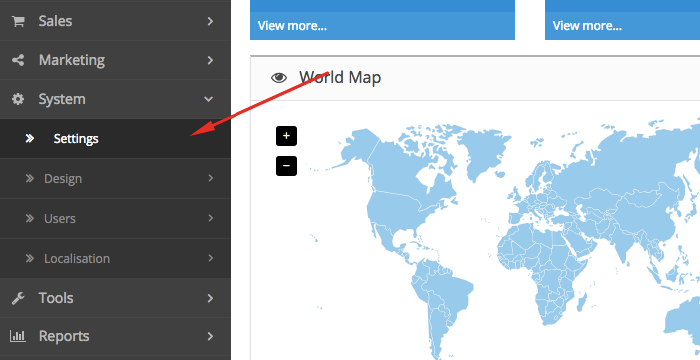Expand the Tools menu chevron
The image size is (700, 360).
210,298
